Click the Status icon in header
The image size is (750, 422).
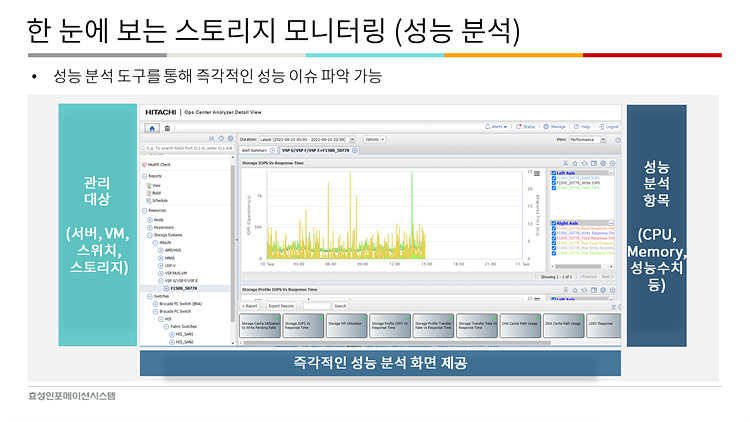[x=527, y=127]
